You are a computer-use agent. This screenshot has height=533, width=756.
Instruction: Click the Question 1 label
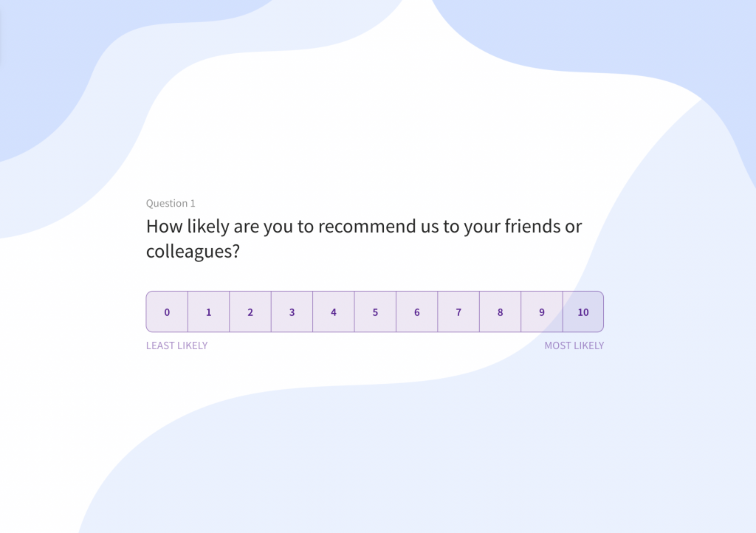tap(171, 204)
